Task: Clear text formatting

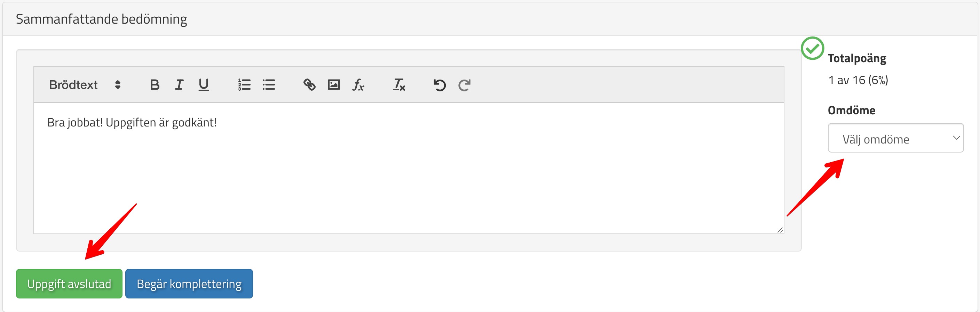Action: tap(399, 85)
